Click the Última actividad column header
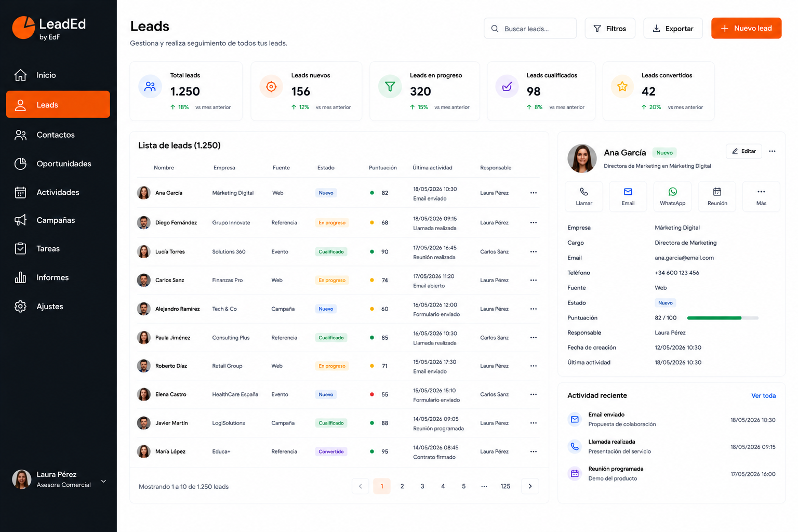Viewport: 798px width, 532px height. point(432,168)
